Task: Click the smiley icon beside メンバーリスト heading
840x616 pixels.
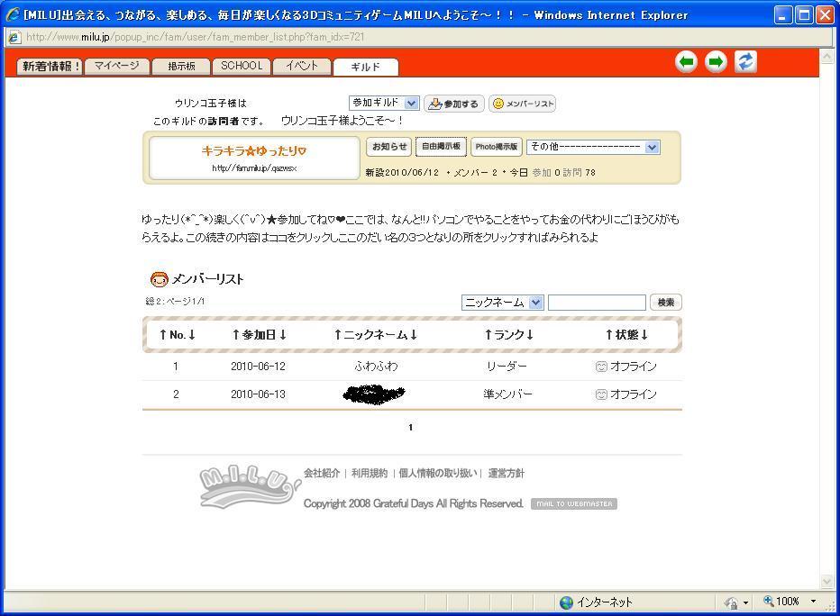Action: pos(159,279)
